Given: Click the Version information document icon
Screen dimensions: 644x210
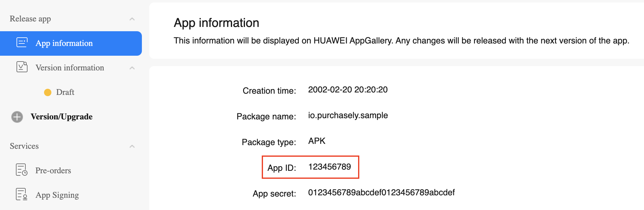Looking at the screenshot, I should tap(22, 67).
